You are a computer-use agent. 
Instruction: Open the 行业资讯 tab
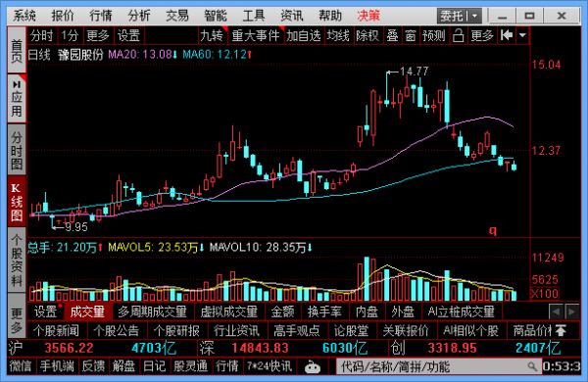tap(236, 331)
